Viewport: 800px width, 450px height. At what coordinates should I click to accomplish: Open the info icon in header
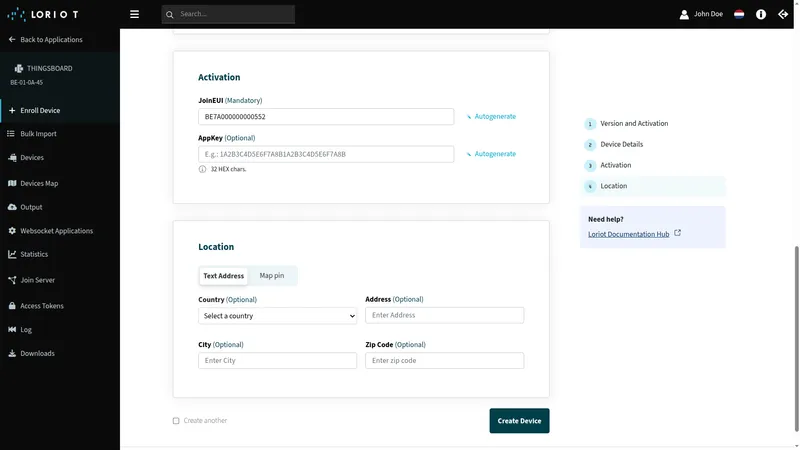pos(761,14)
